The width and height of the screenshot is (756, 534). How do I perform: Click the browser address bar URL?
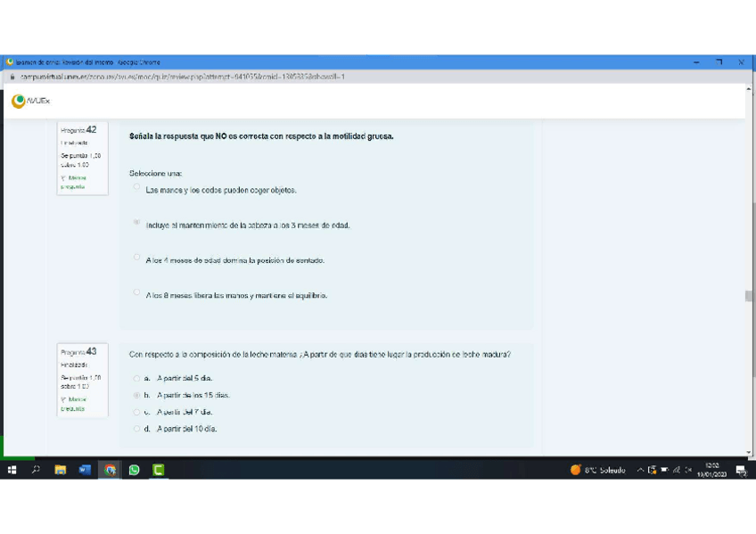coord(182,77)
